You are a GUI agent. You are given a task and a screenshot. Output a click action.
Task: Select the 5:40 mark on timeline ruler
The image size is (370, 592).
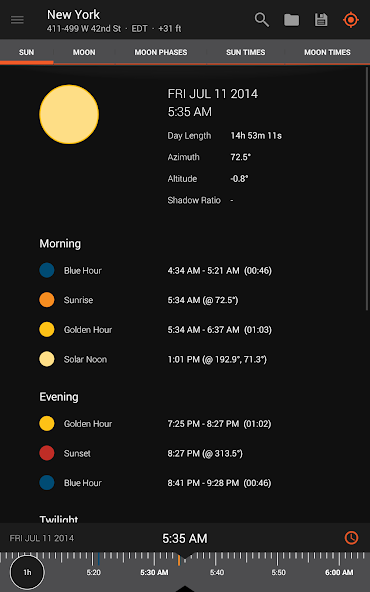click(x=217, y=572)
